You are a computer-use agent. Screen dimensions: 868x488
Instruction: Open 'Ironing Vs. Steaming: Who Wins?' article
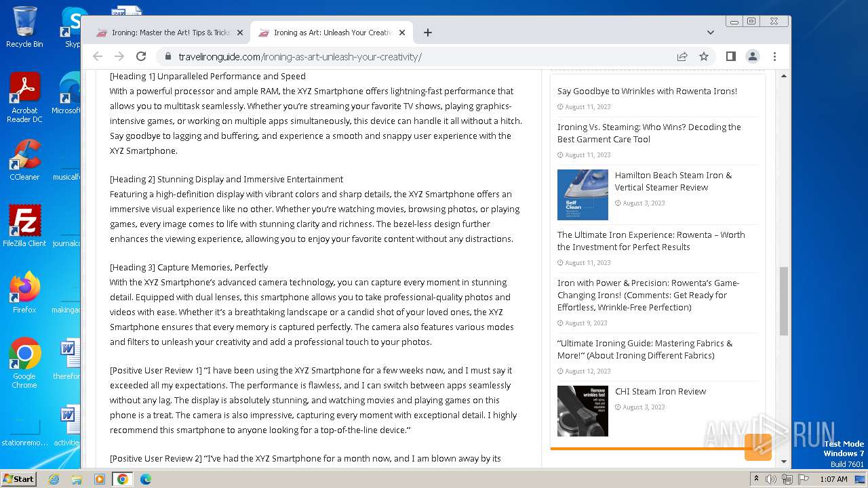(x=649, y=133)
